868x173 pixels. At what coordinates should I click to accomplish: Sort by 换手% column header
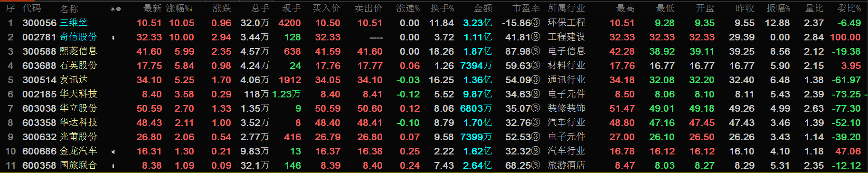(x=442, y=9)
